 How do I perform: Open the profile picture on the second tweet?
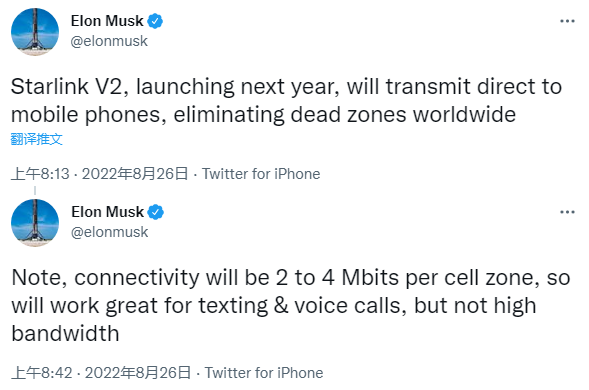point(35,223)
